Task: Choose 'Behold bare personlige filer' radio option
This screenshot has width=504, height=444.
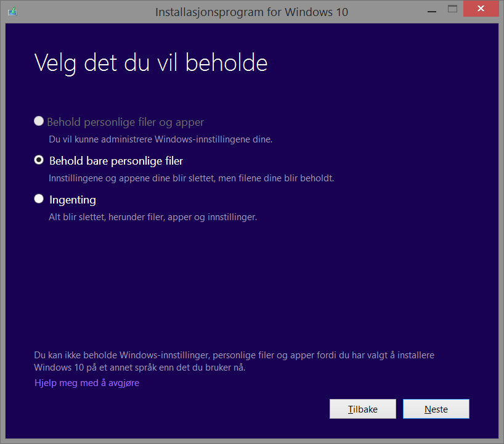Action: pyautogui.click(x=39, y=160)
